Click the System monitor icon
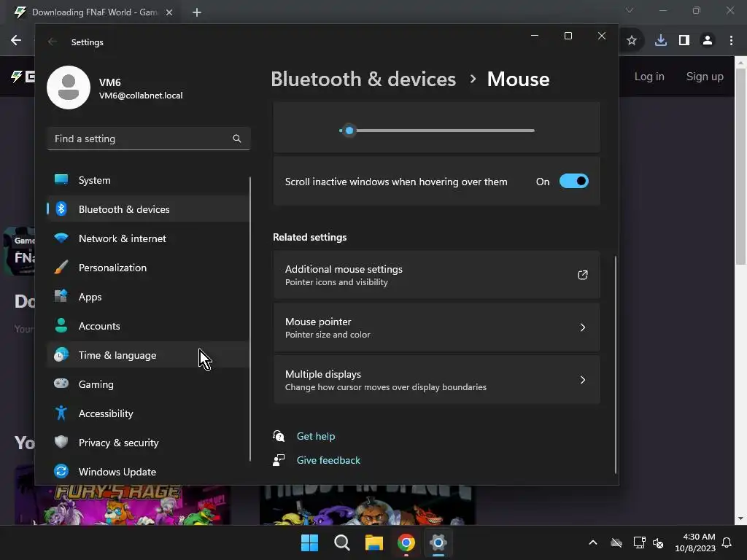 click(x=61, y=179)
